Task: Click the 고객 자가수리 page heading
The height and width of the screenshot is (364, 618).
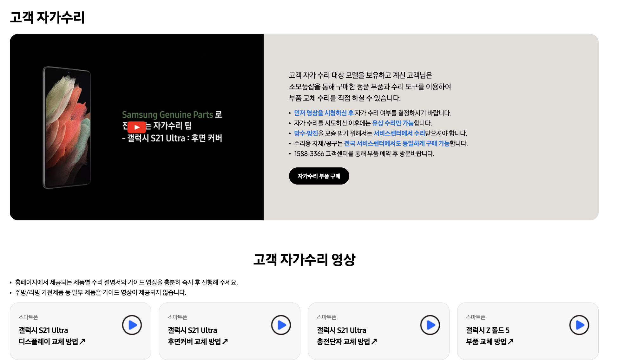Action: pyautogui.click(x=47, y=17)
